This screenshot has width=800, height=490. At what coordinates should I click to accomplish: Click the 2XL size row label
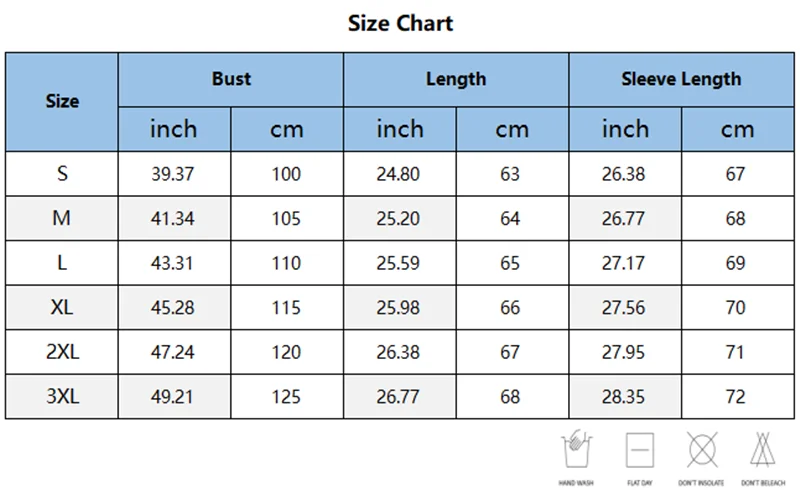point(62,352)
